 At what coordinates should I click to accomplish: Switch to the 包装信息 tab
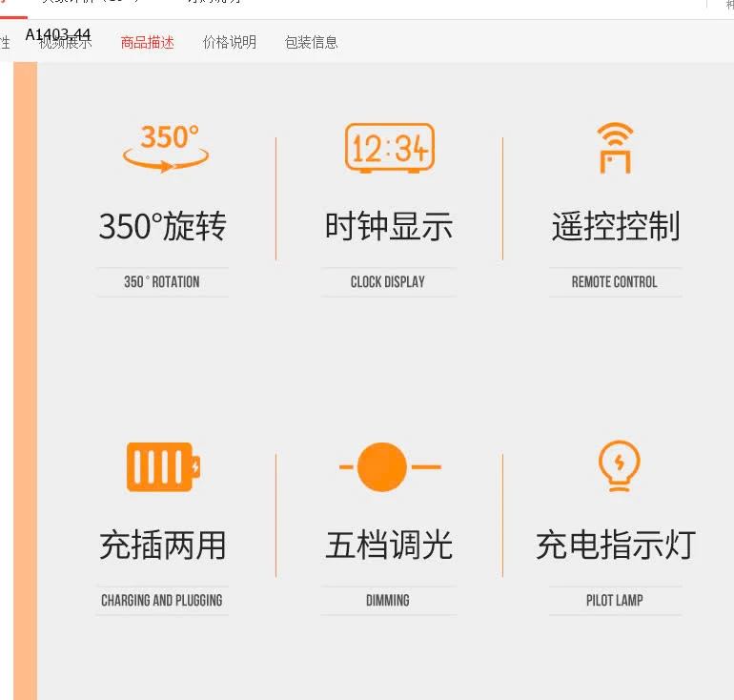click(x=312, y=42)
